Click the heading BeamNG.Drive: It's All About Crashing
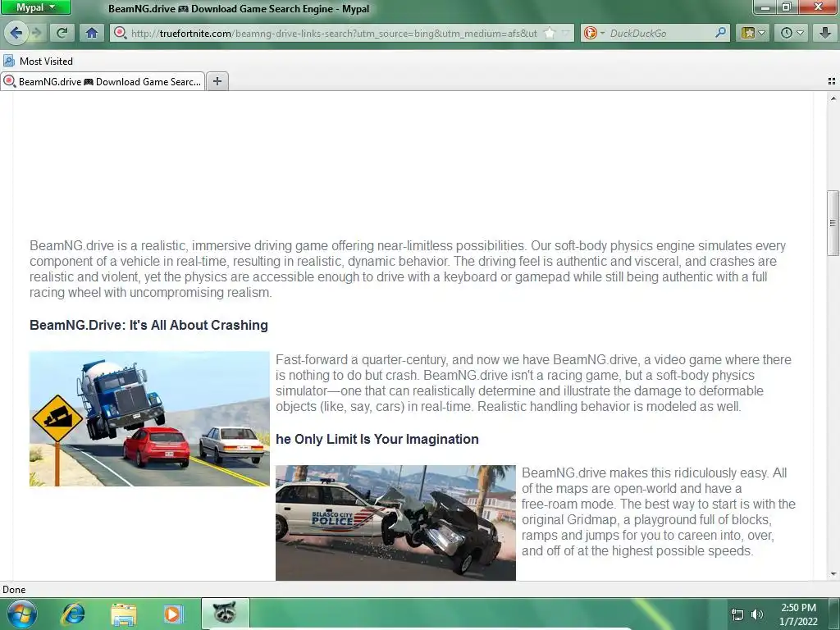 pos(149,325)
